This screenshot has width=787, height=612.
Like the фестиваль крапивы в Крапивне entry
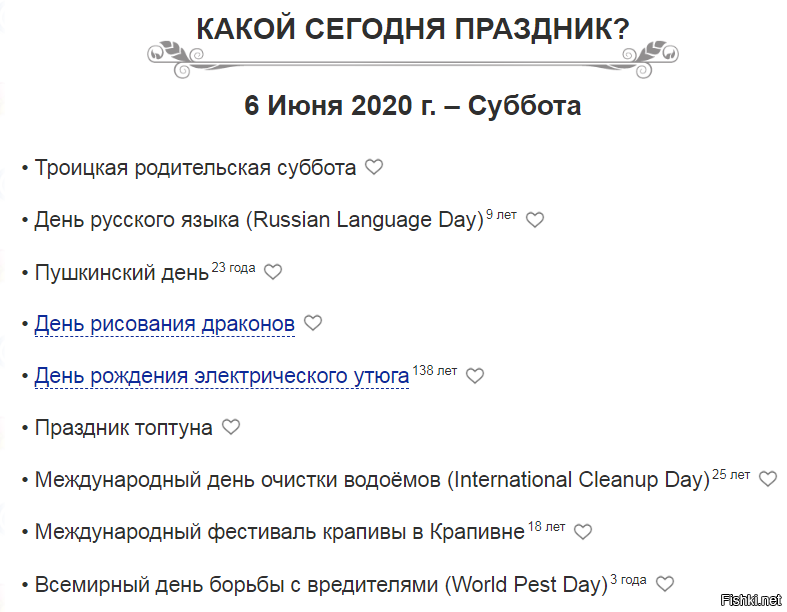(583, 531)
